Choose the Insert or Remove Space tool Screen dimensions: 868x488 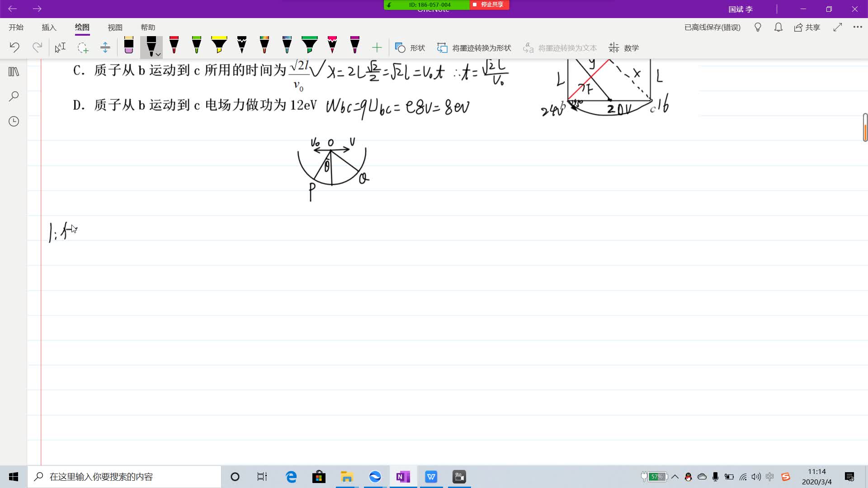click(x=105, y=47)
